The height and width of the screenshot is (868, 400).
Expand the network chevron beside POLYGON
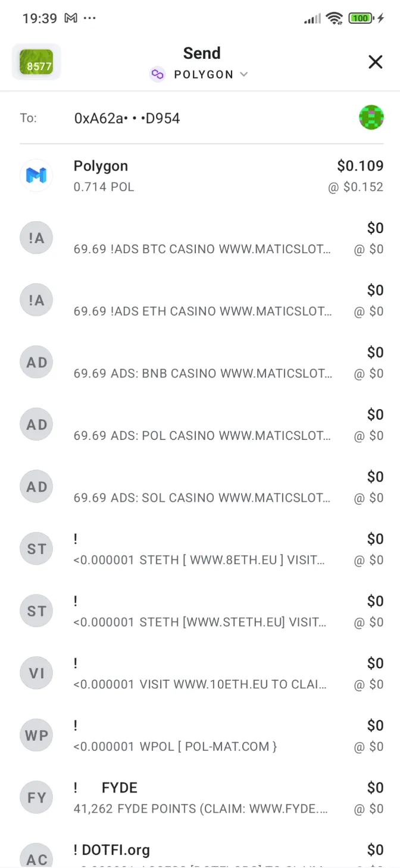coord(244,74)
